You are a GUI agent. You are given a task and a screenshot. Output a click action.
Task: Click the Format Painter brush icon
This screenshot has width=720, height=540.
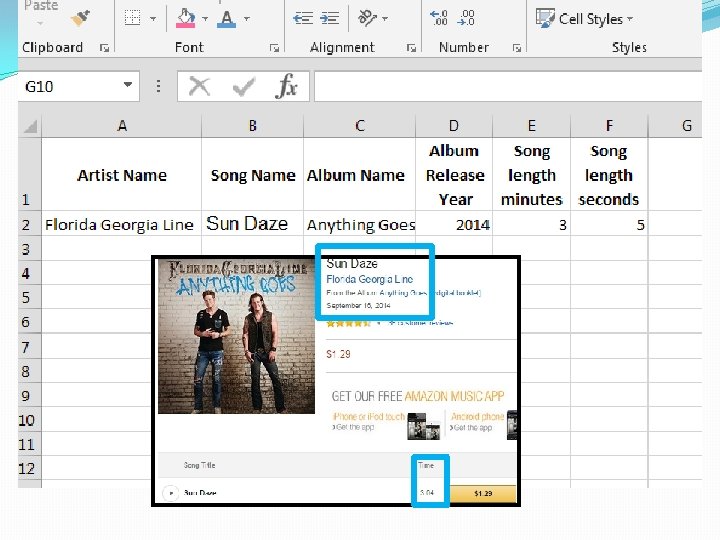(81, 18)
